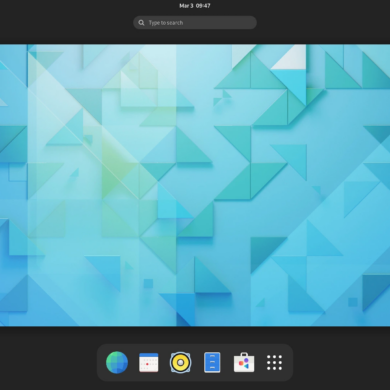Launch the Software store shopping bag icon

pos(244,362)
